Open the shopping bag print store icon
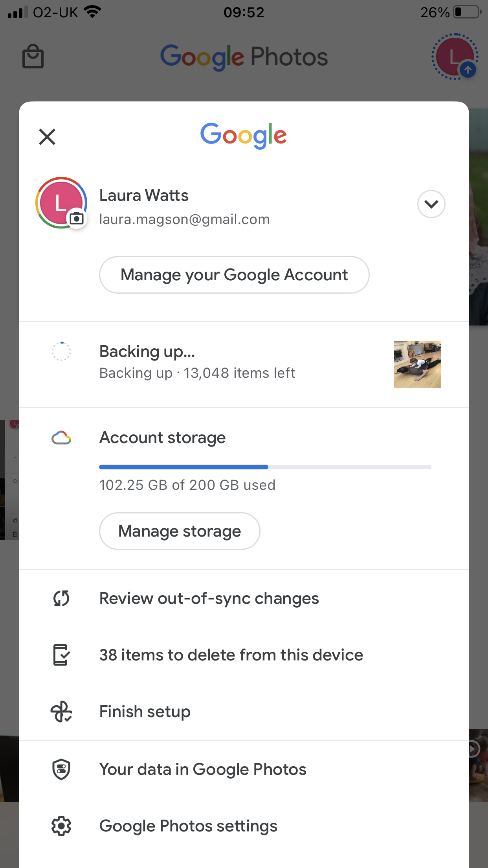This screenshot has width=488, height=868. click(x=33, y=56)
